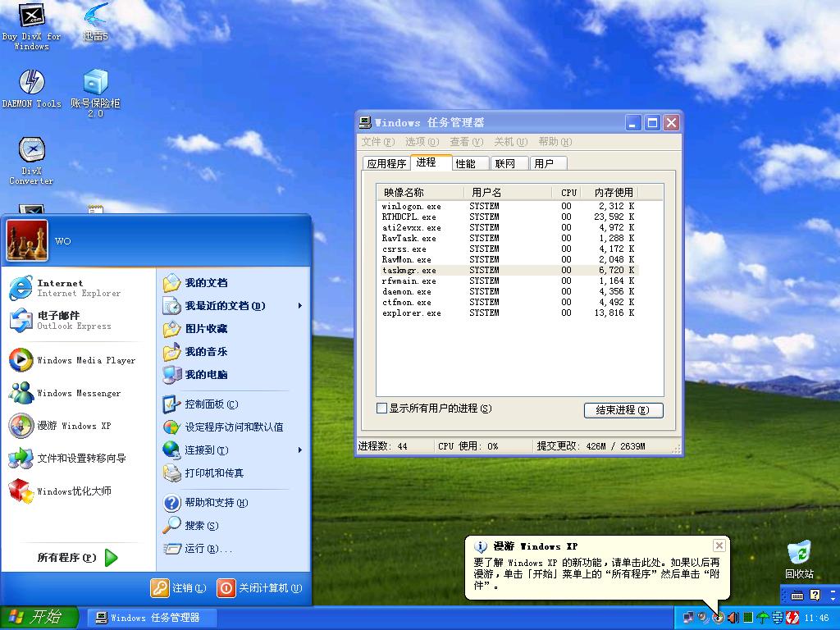Image resolution: width=840 pixels, height=630 pixels.
Task: Open 选项 menu in Task Manager
Action: (422, 141)
